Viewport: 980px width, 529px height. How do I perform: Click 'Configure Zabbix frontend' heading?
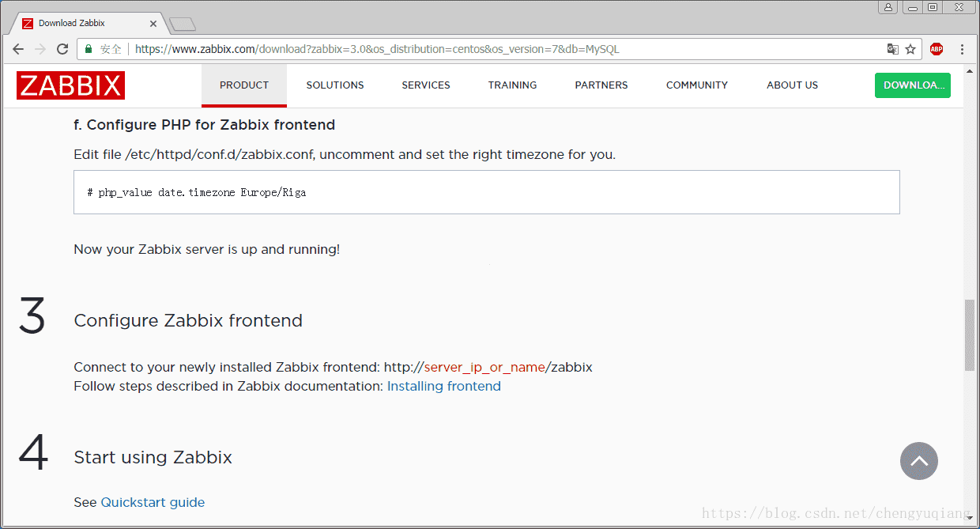[x=188, y=320]
